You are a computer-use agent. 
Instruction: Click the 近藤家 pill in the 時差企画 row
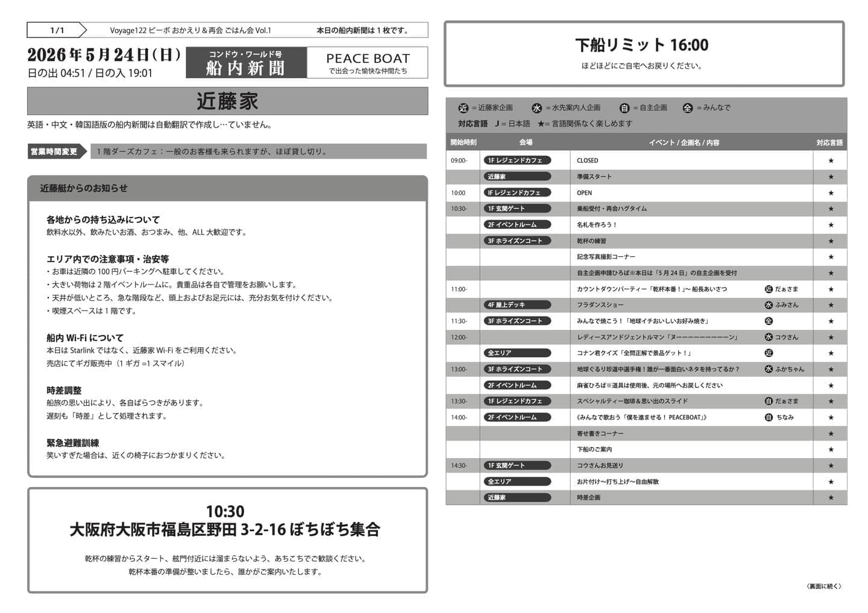tap(517, 498)
